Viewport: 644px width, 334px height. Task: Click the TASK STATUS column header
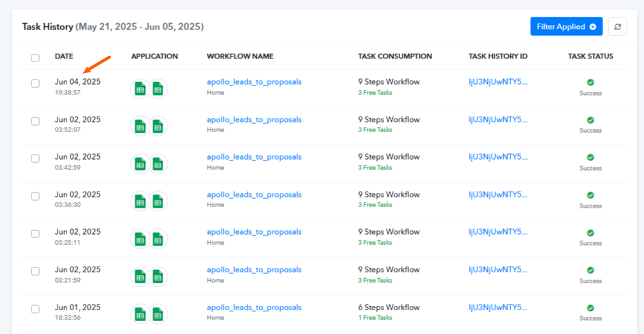(x=591, y=56)
